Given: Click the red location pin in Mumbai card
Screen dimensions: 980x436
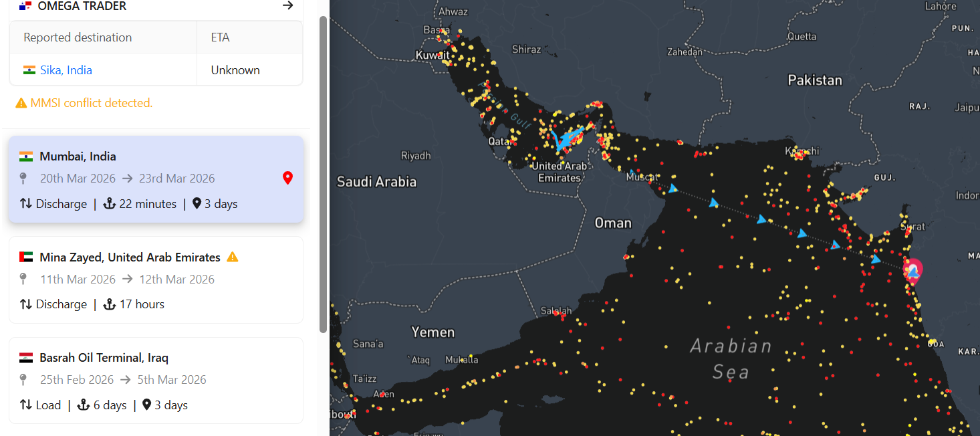Looking at the screenshot, I should pos(287,178).
